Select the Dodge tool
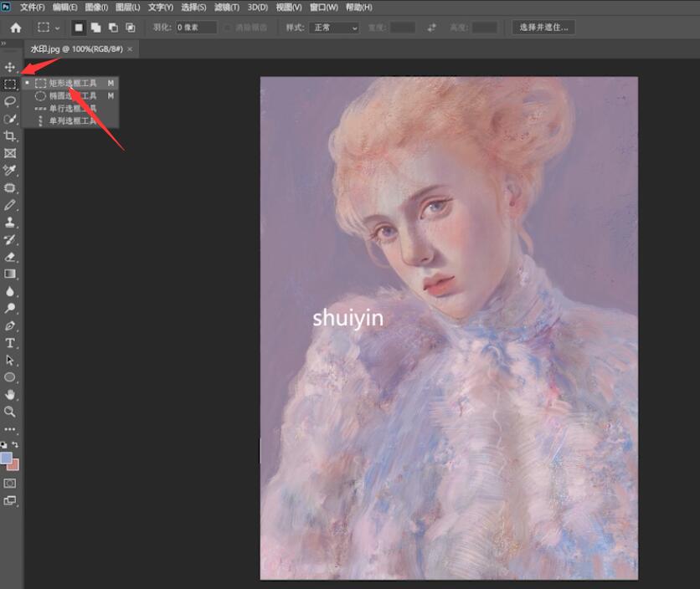700x589 pixels. 10,309
